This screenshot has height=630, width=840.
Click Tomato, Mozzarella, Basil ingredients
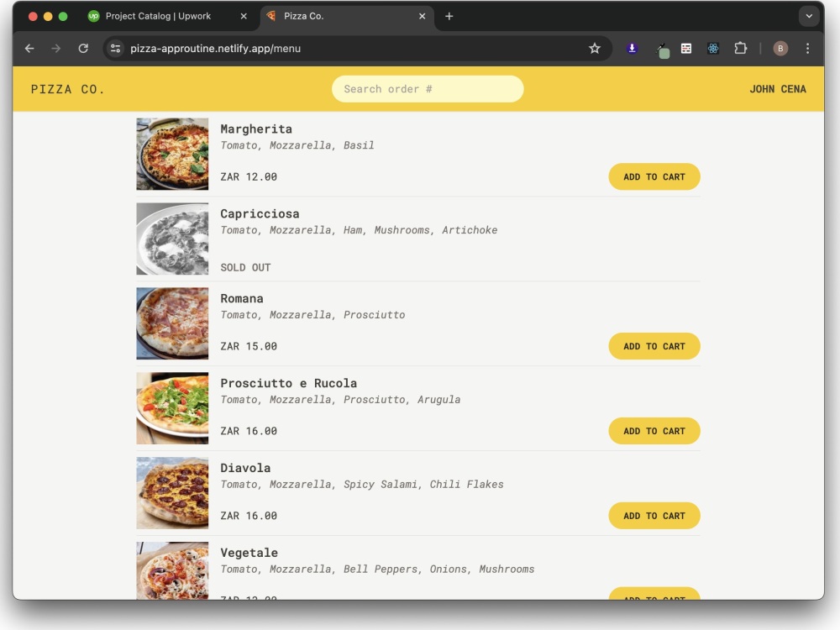coord(297,145)
